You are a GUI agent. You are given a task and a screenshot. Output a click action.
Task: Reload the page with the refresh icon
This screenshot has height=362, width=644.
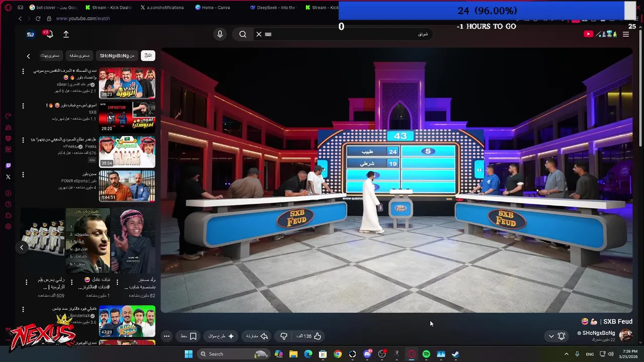[x=38, y=19]
